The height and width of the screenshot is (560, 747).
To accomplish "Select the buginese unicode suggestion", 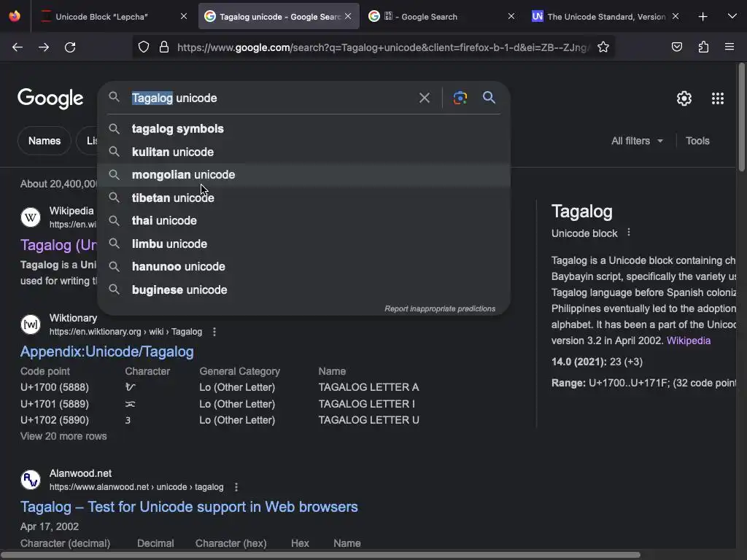I will pyautogui.click(x=304, y=289).
